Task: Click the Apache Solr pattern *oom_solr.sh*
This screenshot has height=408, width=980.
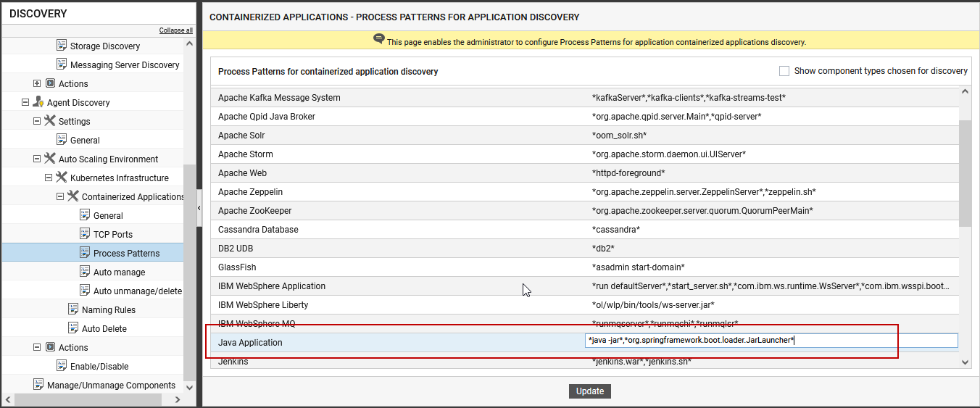Action: (x=619, y=136)
